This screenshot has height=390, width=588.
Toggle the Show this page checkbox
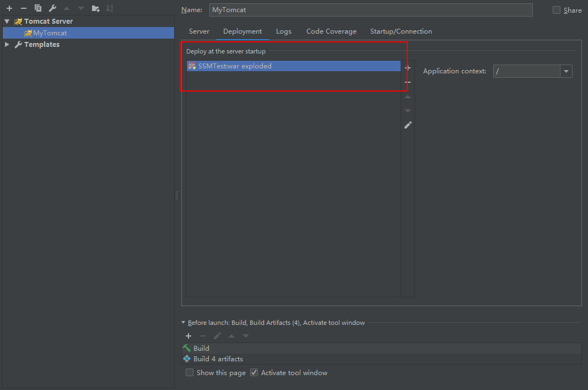coord(190,373)
